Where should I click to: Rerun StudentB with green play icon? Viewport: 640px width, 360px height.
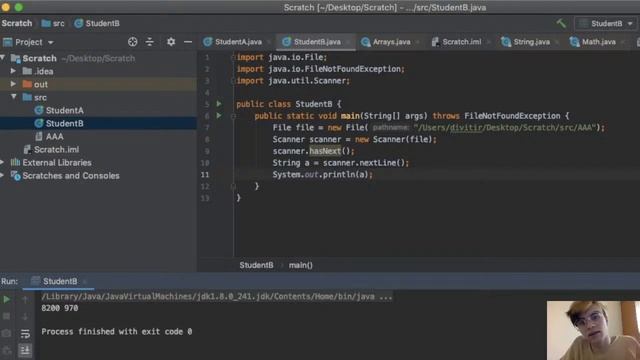click(x=7, y=299)
